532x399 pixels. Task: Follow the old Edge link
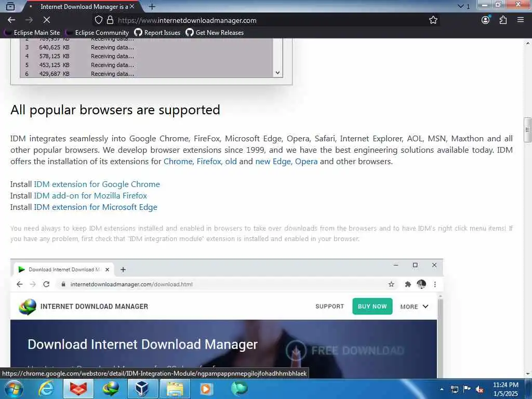click(x=231, y=162)
